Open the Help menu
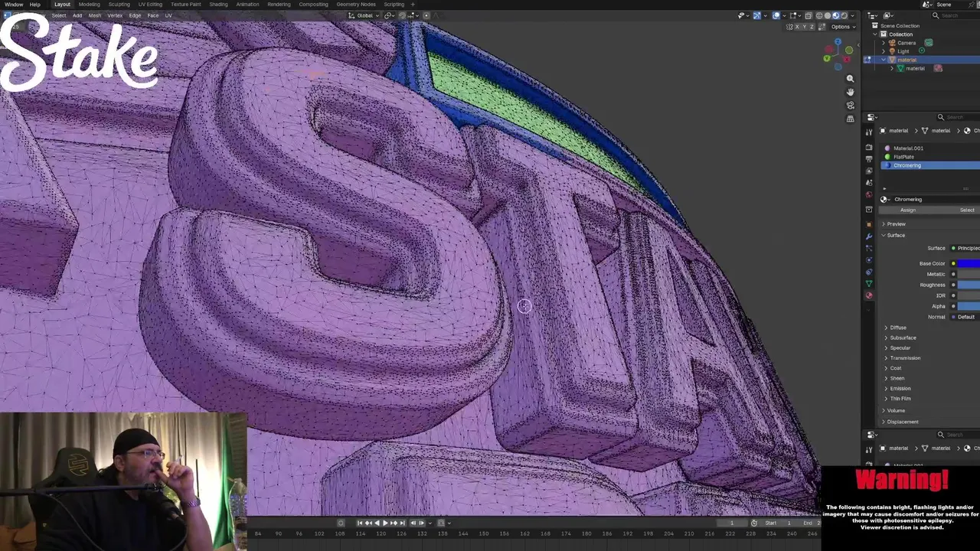Viewport: 980px width, 551px height. [35, 5]
